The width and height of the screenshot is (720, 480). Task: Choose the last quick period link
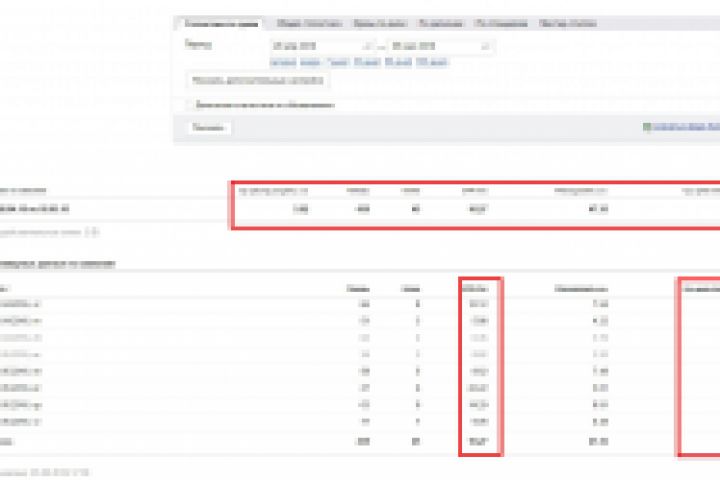pos(431,62)
